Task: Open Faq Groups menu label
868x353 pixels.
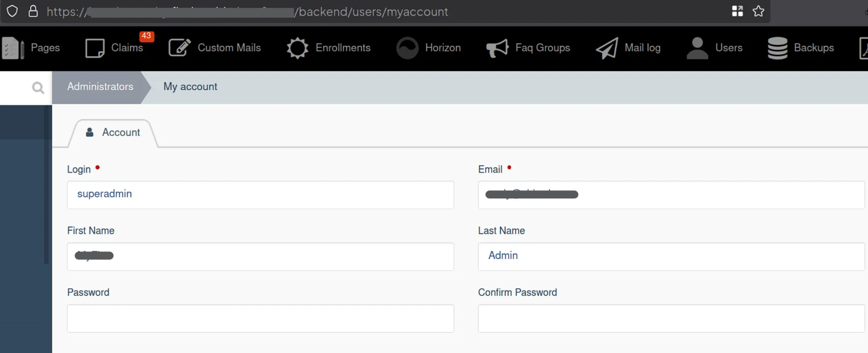Action: tap(543, 48)
